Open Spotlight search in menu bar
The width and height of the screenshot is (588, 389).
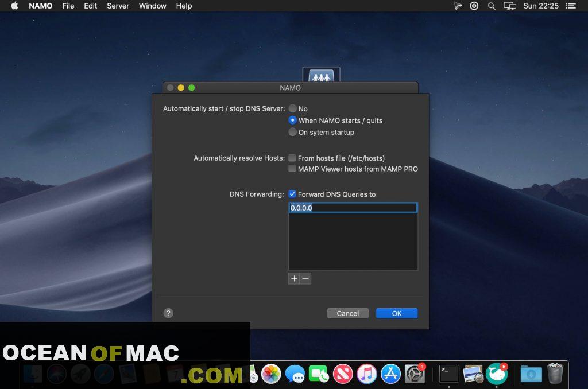pyautogui.click(x=492, y=6)
